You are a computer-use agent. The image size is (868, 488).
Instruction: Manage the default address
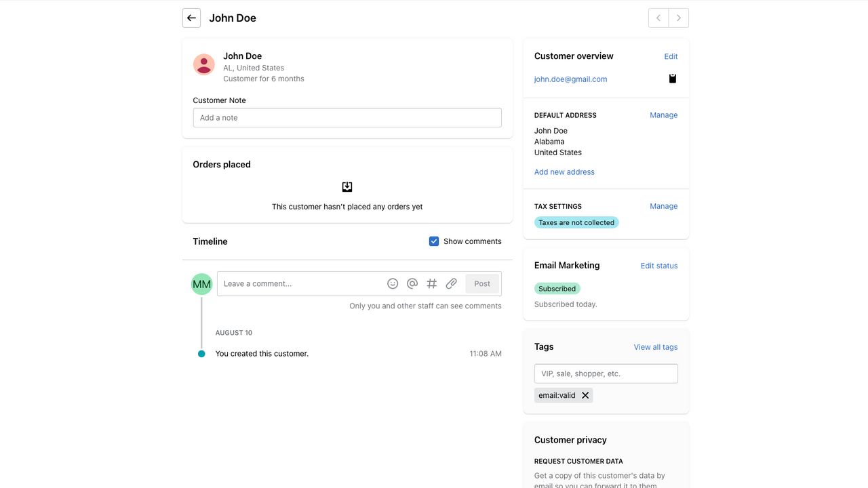click(663, 115)
